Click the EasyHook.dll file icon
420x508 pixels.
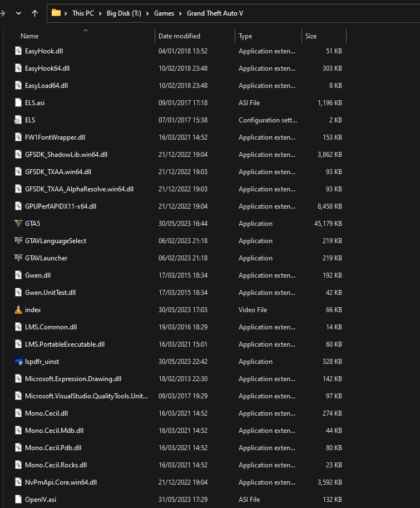pyautogui.click(x=18, y=51)
